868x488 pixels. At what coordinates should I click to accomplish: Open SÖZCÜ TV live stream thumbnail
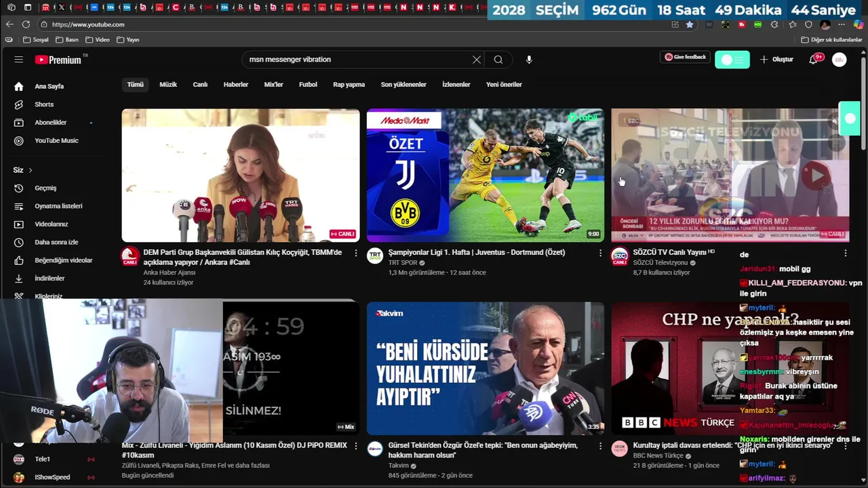[730, 176]
